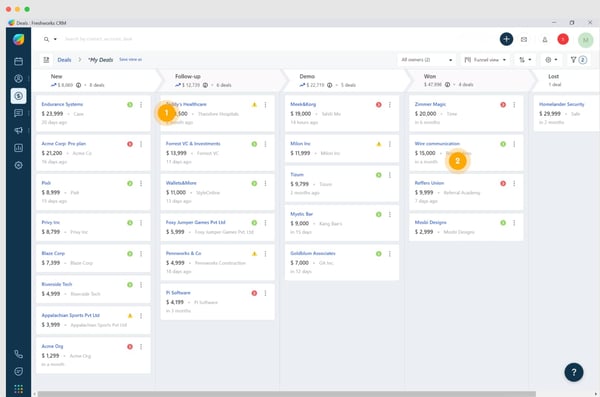Image resolution: width=600 pixels, height=397 pixels.
Task: Open the gear settings dropdown in toolbar
Action: pyautogui.click(x=551, y=60)
